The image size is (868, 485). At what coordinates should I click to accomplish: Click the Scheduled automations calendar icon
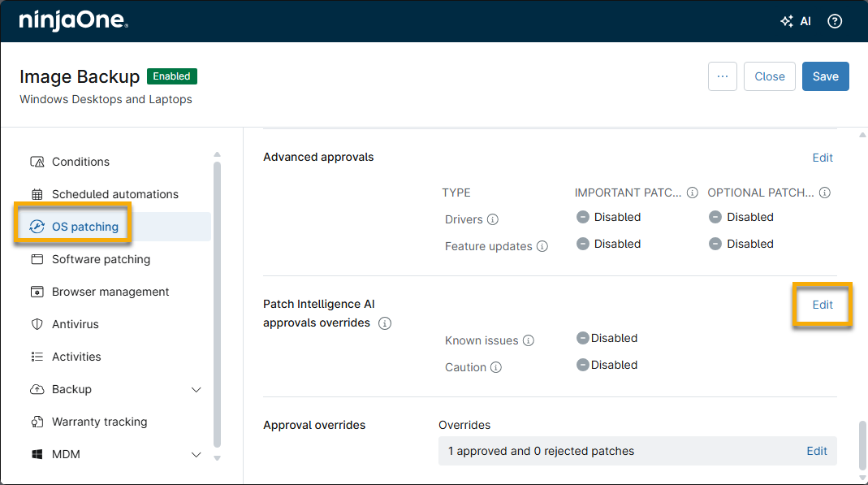(37, 194)
